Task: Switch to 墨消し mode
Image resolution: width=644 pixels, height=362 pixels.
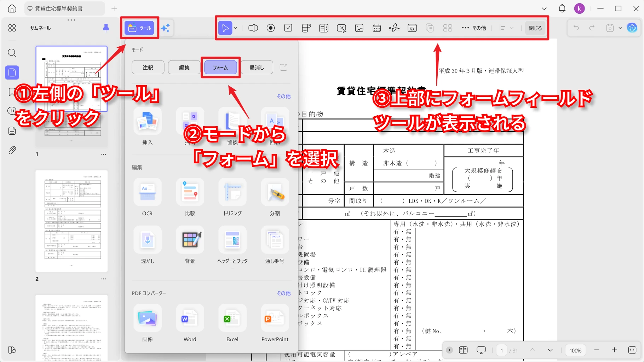Action: 257,68
